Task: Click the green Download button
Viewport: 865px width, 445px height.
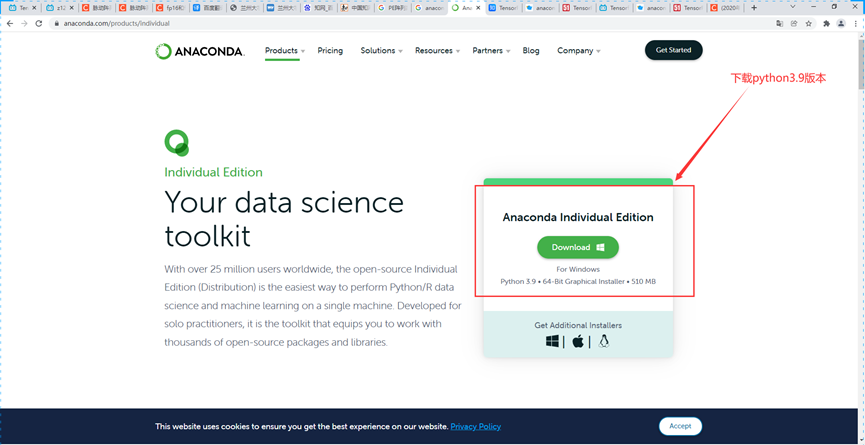Action: pos(578,248)
